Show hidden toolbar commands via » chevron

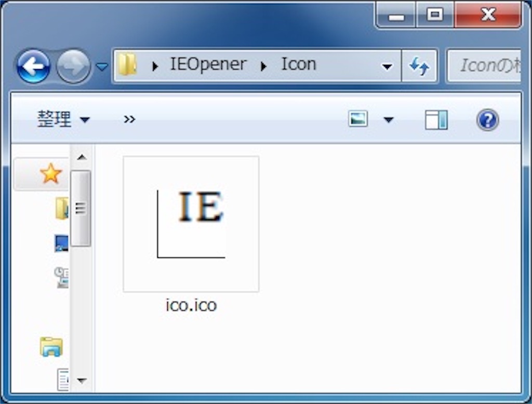(x=129, y=119)
